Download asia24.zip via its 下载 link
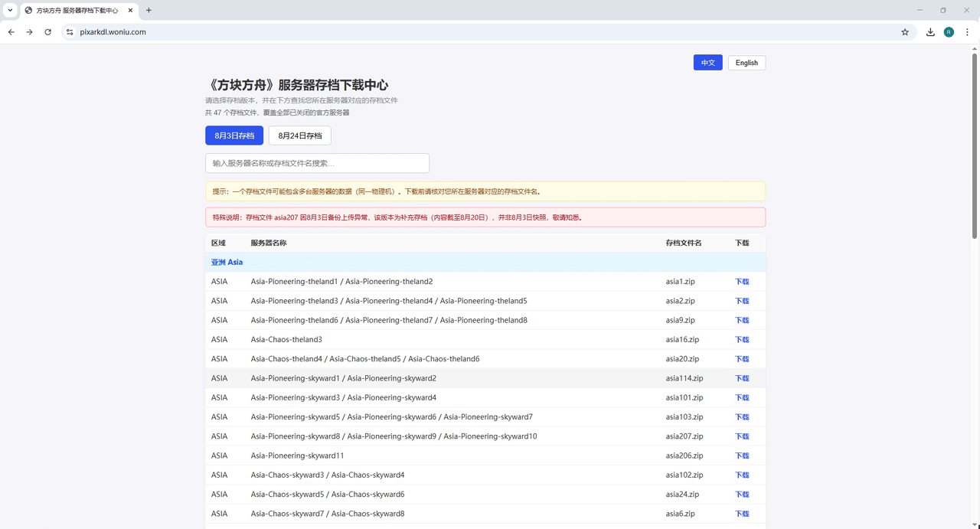The height and width of the screenshot is (529, 980). tap(742, 495)
